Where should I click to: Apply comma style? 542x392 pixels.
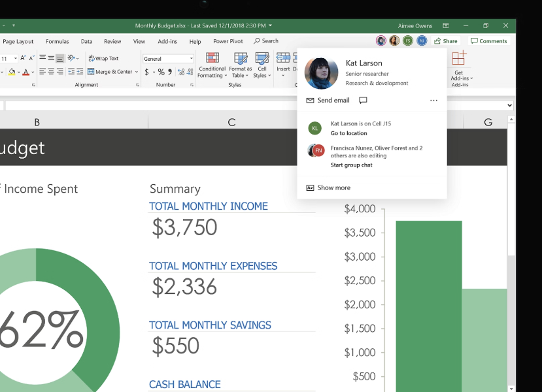[x=170, y=72]
